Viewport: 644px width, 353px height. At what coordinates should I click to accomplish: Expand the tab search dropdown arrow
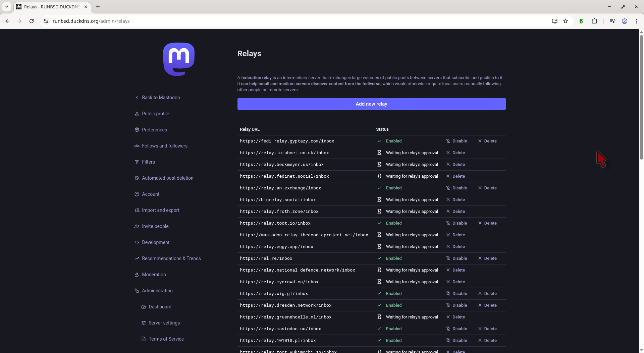pyautogui.click(x=7, y=7)
